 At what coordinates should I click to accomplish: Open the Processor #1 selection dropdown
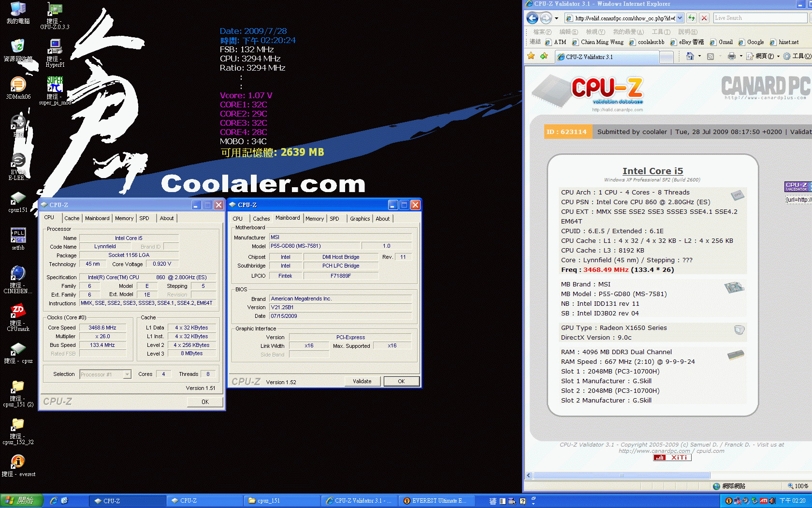click(127, 374)
